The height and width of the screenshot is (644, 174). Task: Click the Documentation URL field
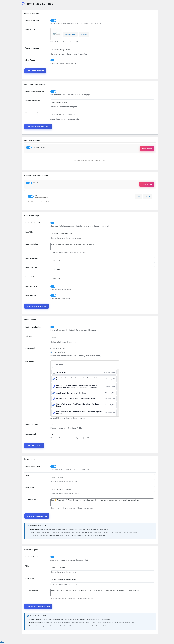click(x=102, y=102)
